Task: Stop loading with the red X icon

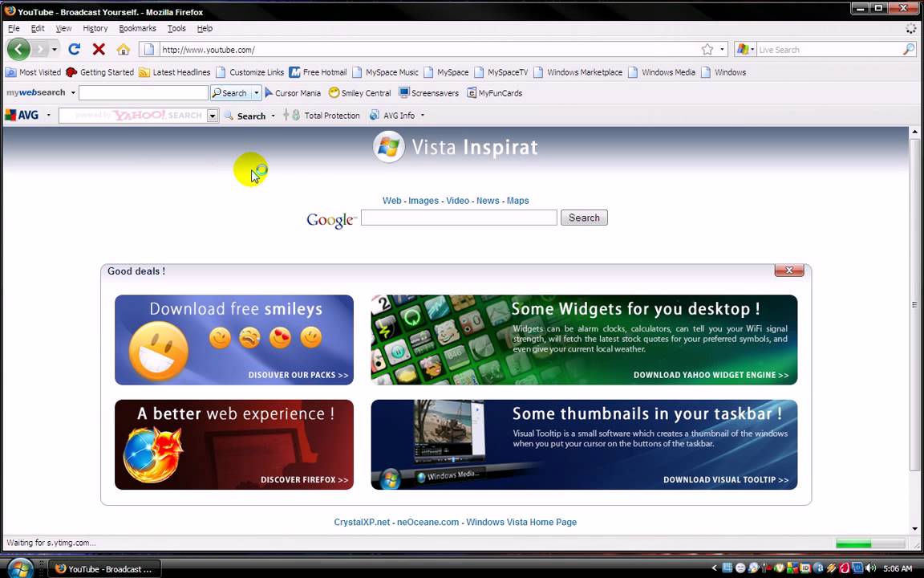Action: [99, 50]
